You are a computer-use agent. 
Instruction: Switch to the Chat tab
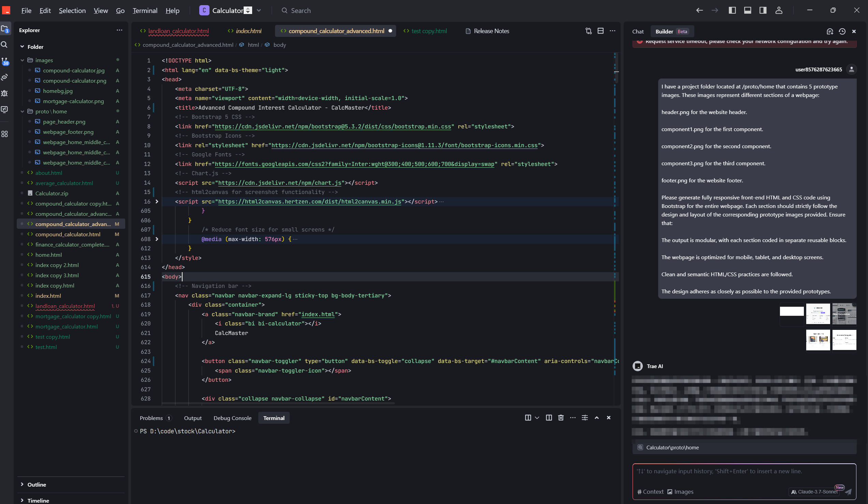click(638, 31)
